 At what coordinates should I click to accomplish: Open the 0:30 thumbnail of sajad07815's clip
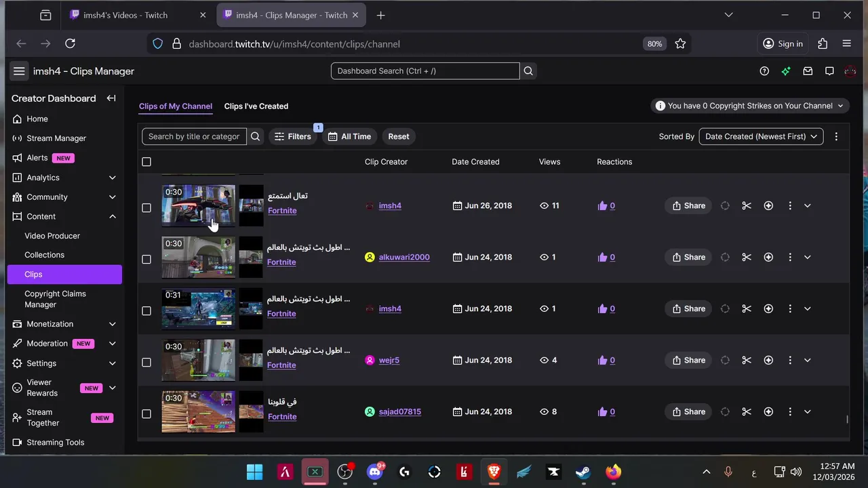click(199, 411)
